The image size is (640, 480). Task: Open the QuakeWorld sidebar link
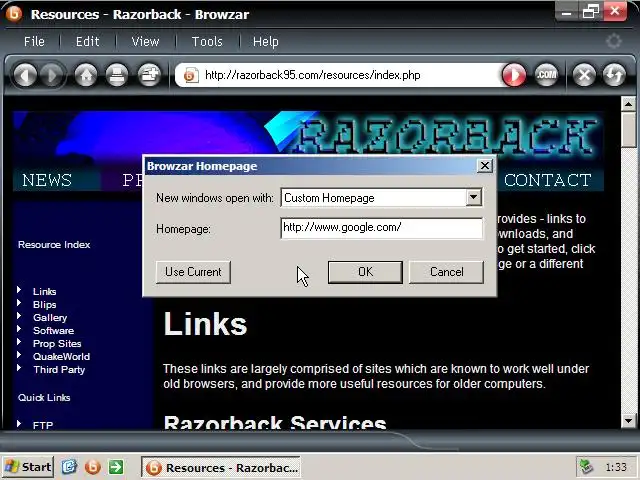click(x=61, y=356)
